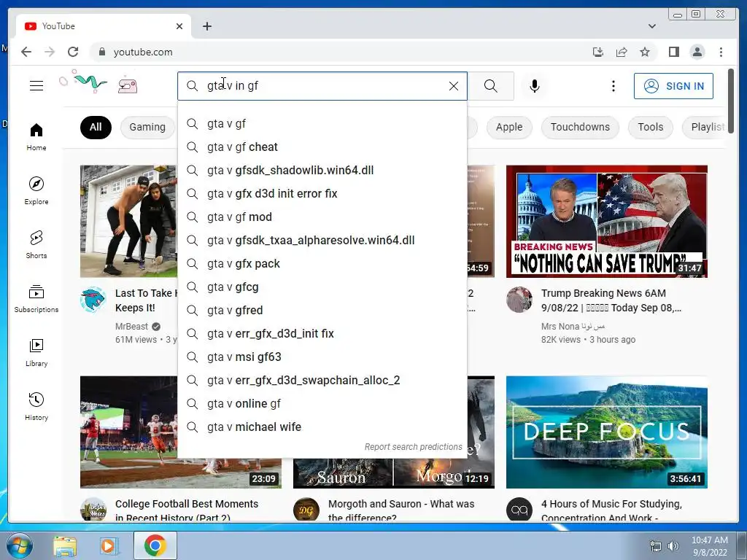
Task: Open Subscriptions in the sidebar
Action: 36,298
